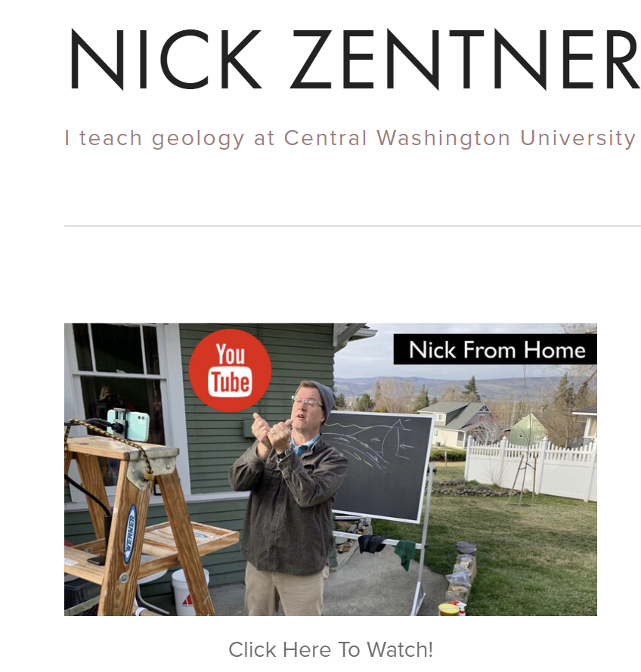The image size is (641, 672).
Task: Click the yellow-lidded jar on the ground
Action: (x=448, y=609)
